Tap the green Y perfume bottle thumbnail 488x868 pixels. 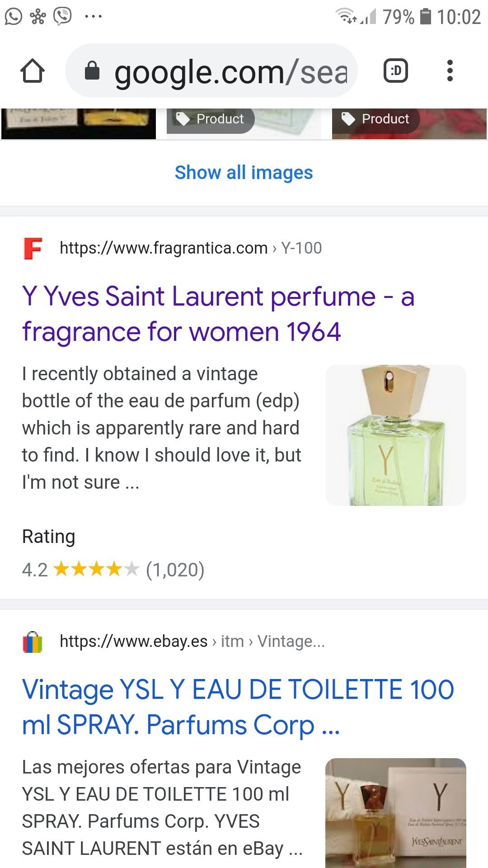395,435
